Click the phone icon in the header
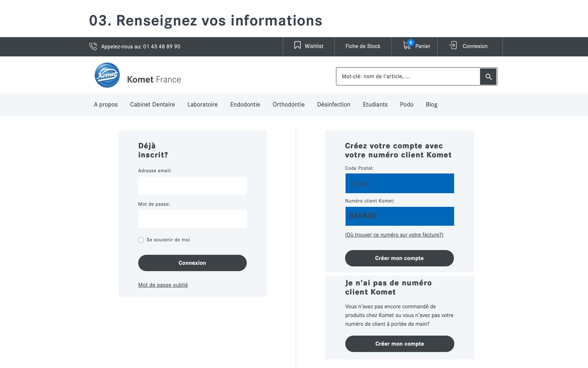 point(93,46)
